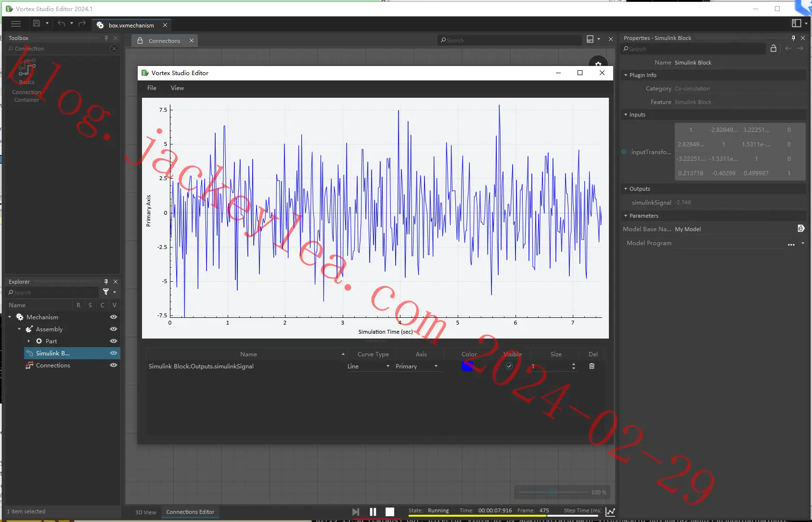This screenshot has width=812, height=522.
Task: Pause the running simulation
Action: pos(373,511)
